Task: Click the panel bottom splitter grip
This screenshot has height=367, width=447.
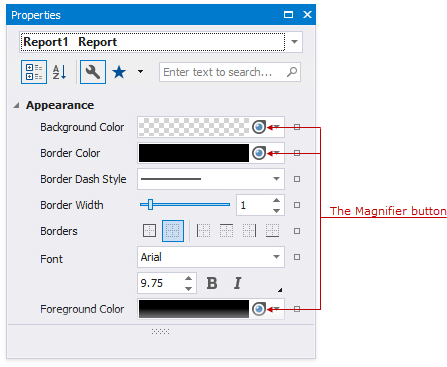Action: click(x=160, y=331)
